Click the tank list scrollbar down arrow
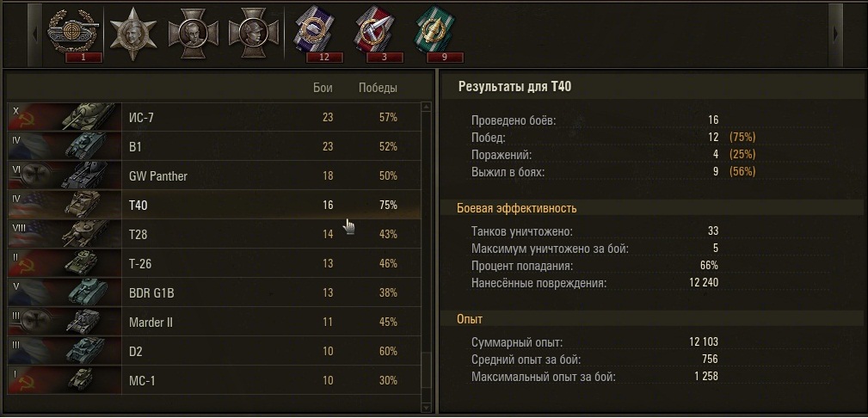Viewport: 868px width, 418px height. pyautogui.click(x=426, y=403)
